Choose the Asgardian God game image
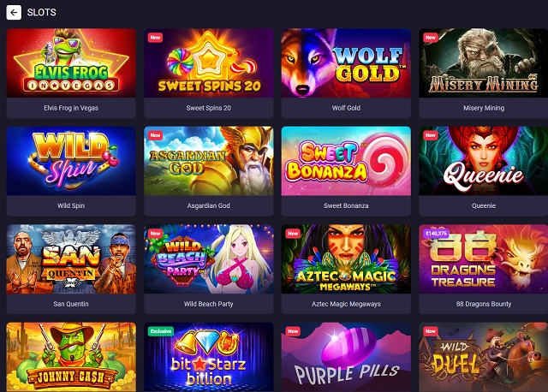This screenshot has width=548, height=392. pos(209,161)
